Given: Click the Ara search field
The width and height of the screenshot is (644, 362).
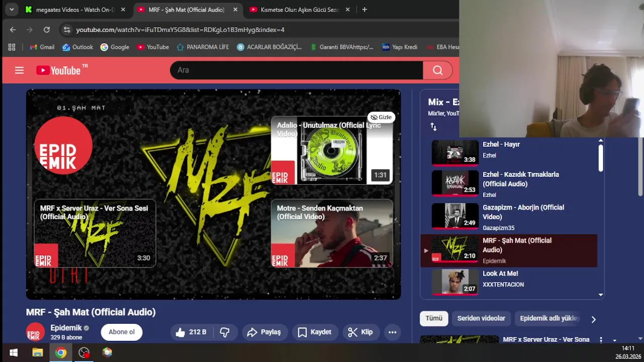Looking at the screenshot, I should (296, 70).
